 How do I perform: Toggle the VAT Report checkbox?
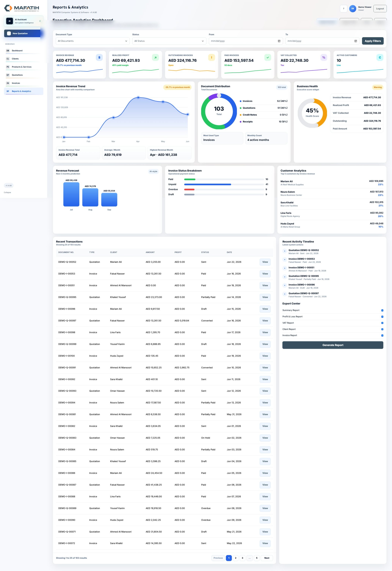point(382,323)
